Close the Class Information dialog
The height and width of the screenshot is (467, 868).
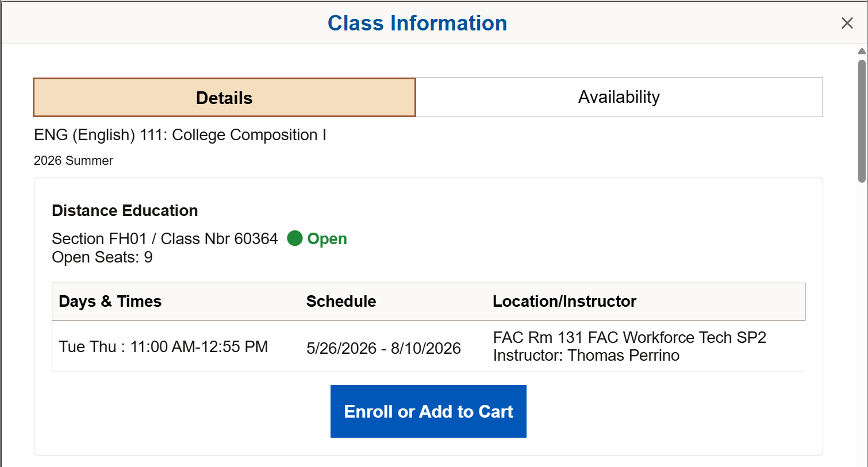[x=847, y=23]
